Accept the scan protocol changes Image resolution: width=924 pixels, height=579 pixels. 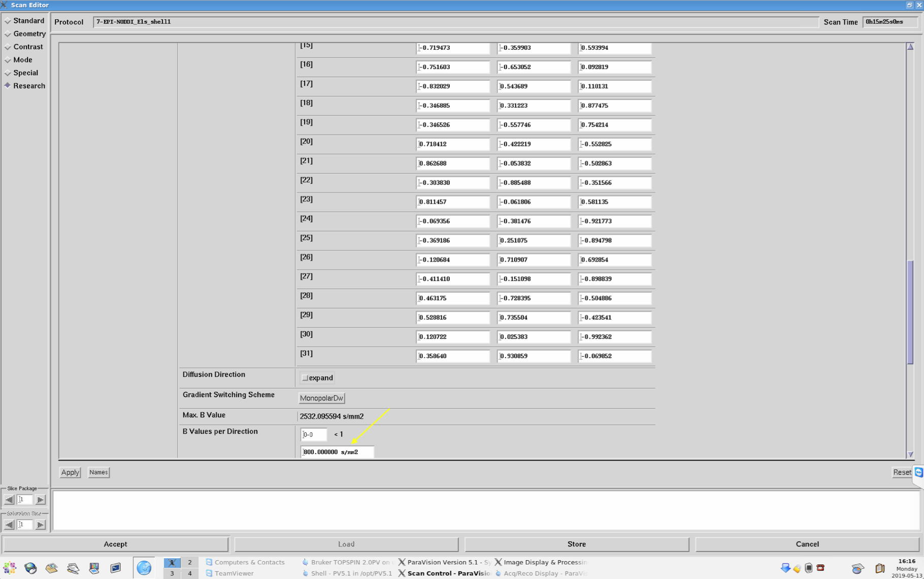116,544
